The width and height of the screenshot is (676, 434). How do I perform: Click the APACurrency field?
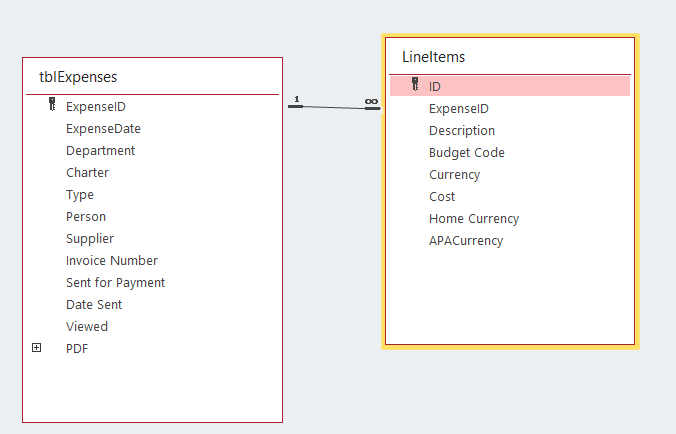tap(466, 240)
